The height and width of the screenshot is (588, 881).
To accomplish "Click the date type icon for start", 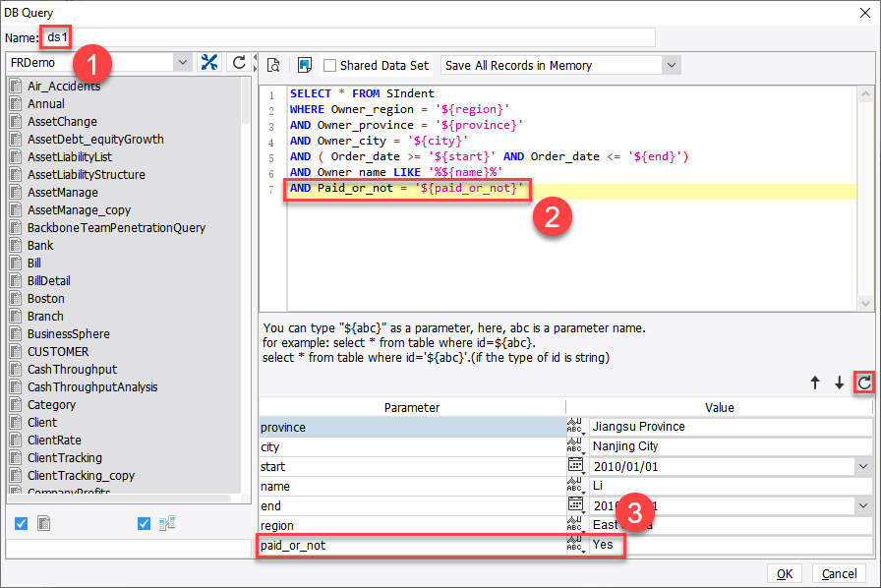I will tap(575, 465).
